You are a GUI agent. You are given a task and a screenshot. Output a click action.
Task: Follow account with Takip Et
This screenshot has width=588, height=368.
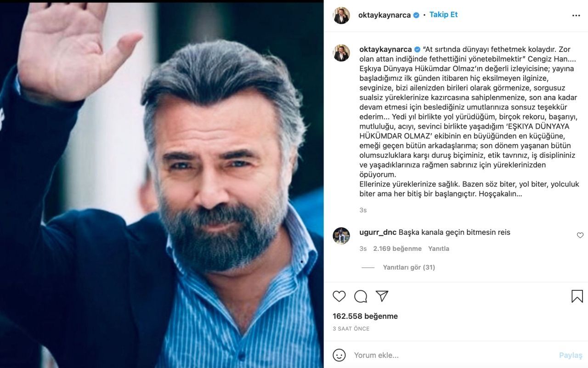(443, 15)
